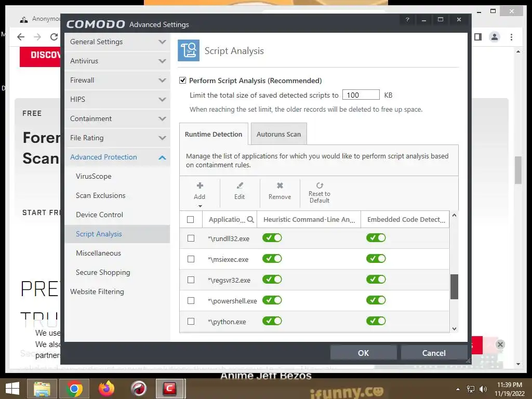Image resolution: width=532 pixels, height=399 pixels.
Task: Expand the Antivirus section
Action: (x=117, y=61)
